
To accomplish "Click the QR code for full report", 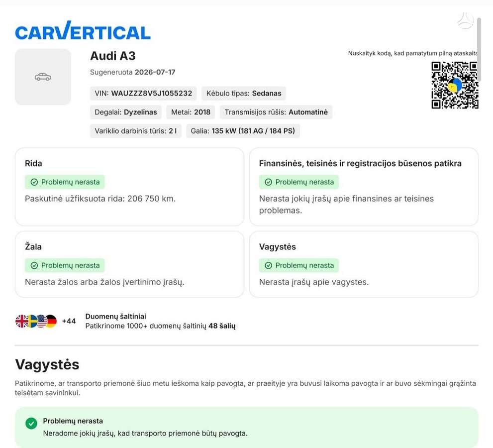I will pos(455,85).
